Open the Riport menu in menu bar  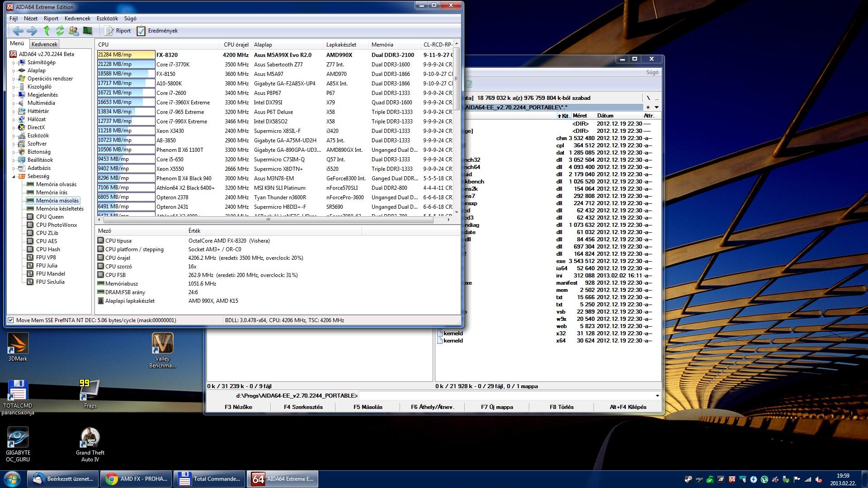coord(51,19)
